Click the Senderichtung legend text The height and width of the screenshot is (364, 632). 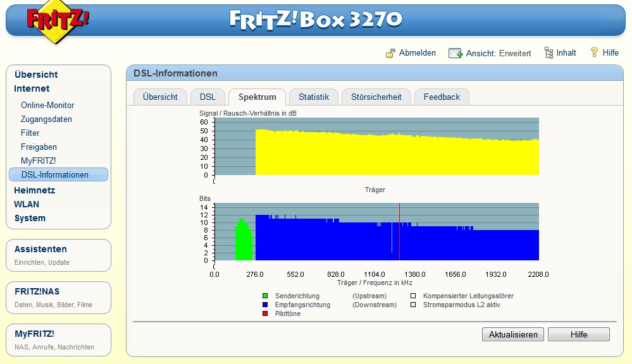point(297,296)
